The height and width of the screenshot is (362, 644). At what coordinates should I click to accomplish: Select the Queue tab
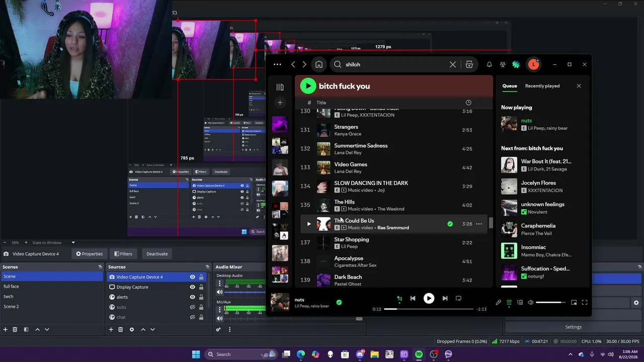click(510, 86)
